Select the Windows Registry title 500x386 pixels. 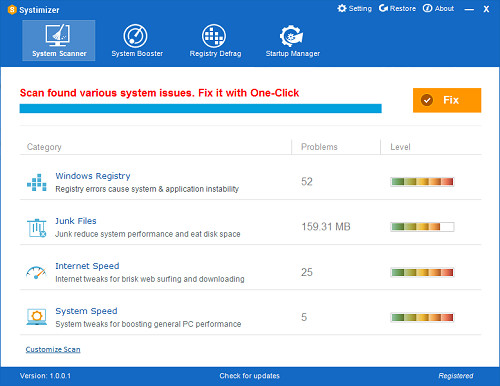pyautogui.click(x=93, y=176)
